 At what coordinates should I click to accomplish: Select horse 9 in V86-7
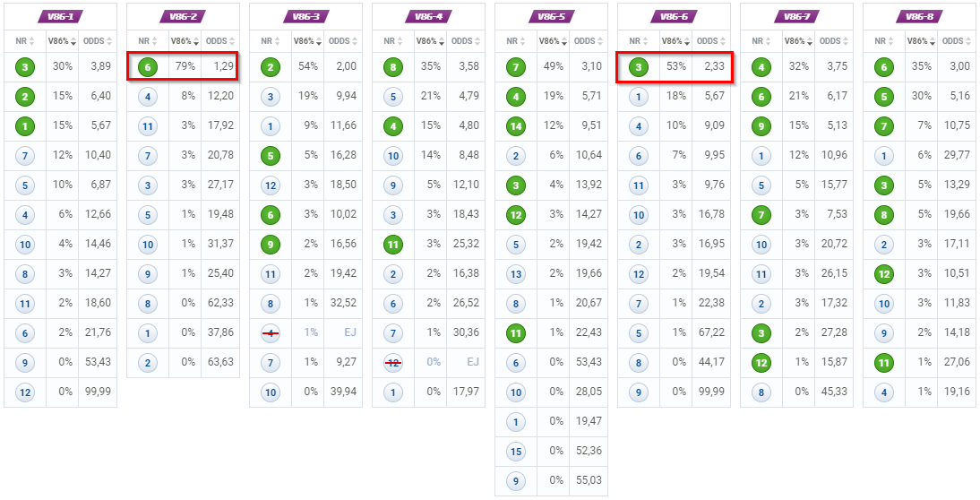point(761,125)
